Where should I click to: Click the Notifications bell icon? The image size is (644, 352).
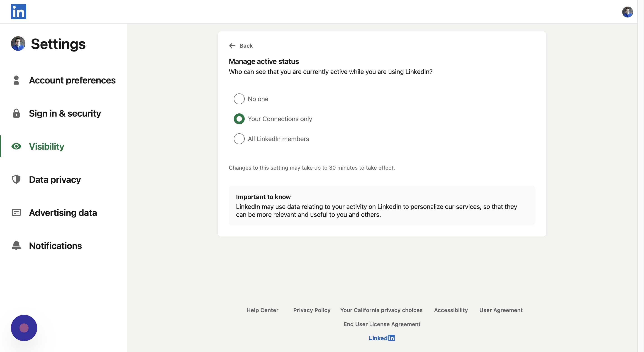pyautogui.click(x=16, y=245)
